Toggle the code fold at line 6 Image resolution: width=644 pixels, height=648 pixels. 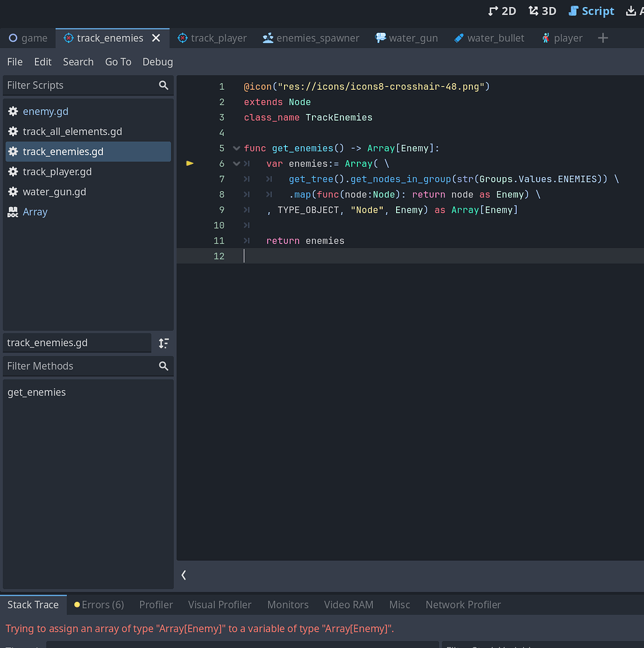[x=236, y=163]
